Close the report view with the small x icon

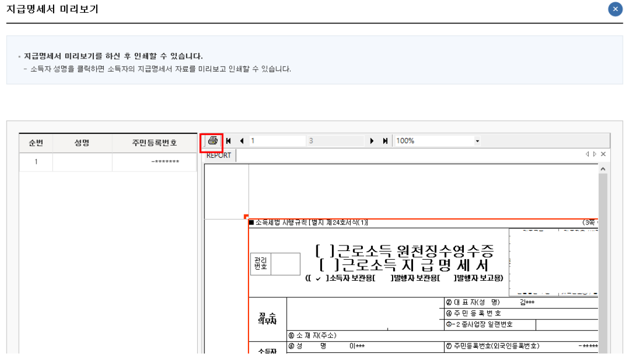tap(602, 154)
